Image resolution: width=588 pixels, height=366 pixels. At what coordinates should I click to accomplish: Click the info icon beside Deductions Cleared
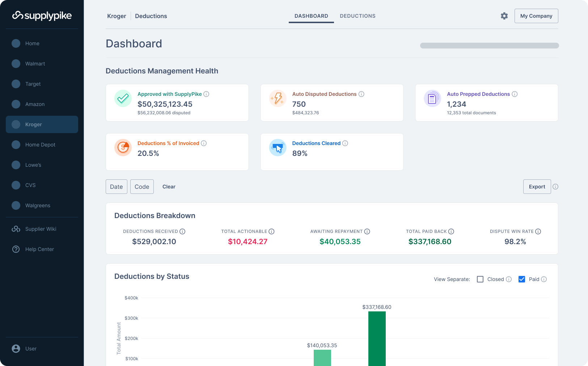coord(345,143)
